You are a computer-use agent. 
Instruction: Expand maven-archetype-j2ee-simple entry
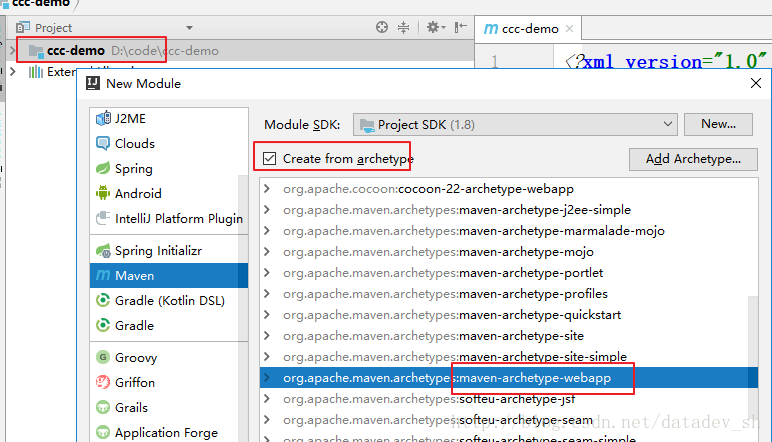click(267, 210)
